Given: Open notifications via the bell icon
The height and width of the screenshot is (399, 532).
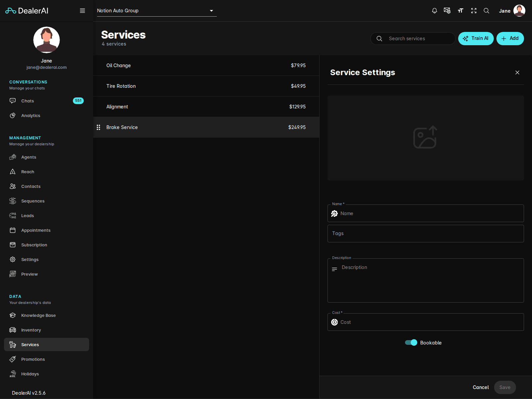Looking at the screenshot, I should [434, 11].
